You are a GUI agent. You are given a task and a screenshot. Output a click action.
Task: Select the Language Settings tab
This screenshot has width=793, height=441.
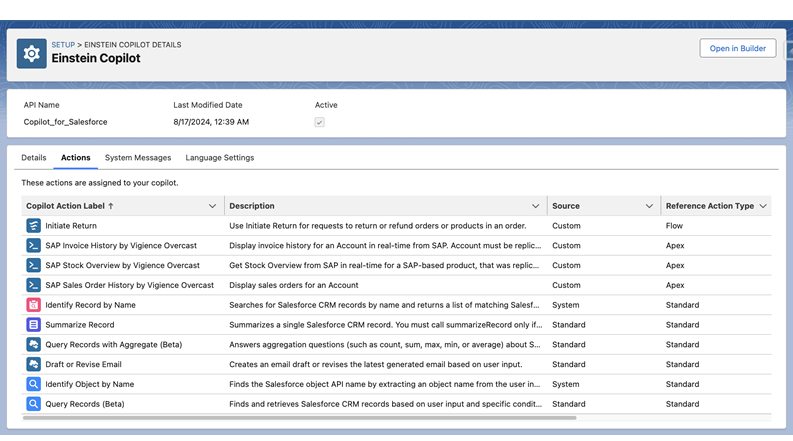(x=219, y=158)
